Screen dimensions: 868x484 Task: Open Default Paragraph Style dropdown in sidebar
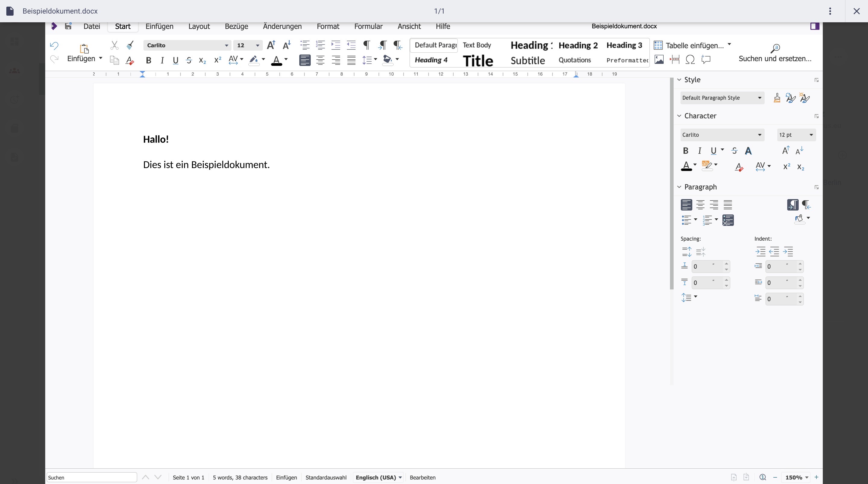pyautogui.click(x=759, y=98)
